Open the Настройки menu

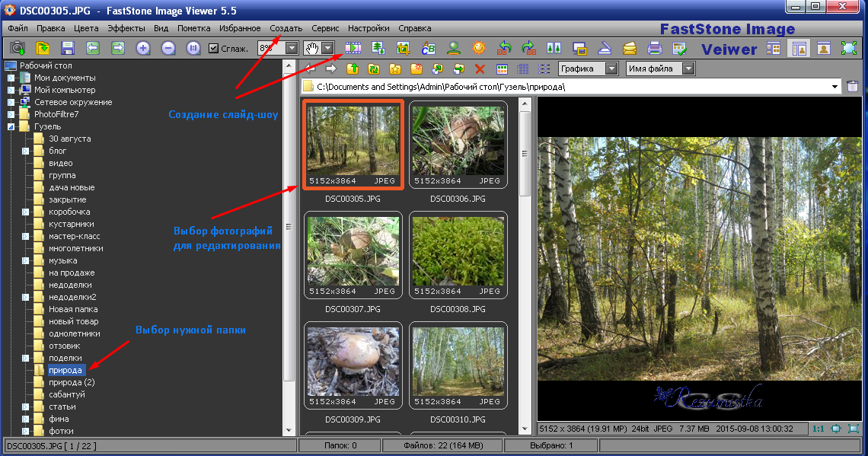tap(369, 28)
